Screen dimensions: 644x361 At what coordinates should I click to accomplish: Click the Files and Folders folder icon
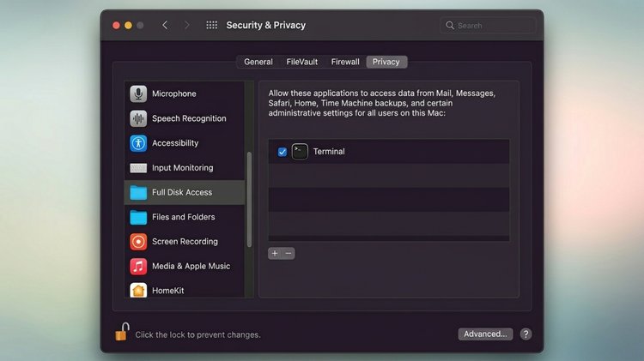(x=138, y=217)
